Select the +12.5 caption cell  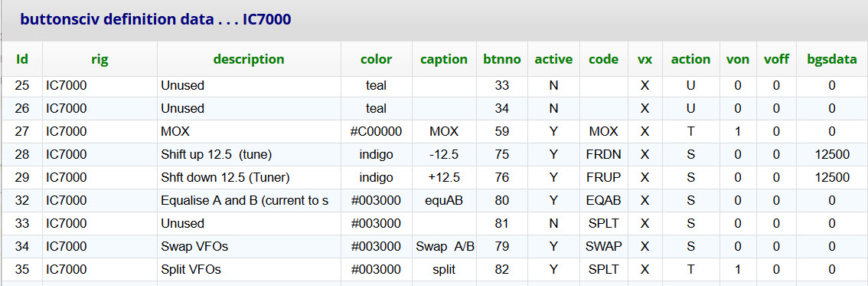[444, 178]
